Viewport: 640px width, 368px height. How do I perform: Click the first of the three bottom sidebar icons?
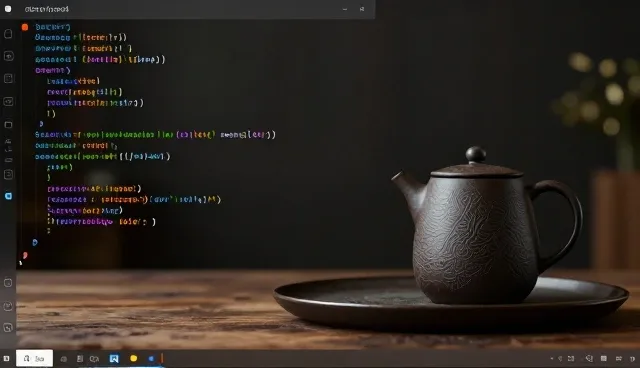coord(8,283)
